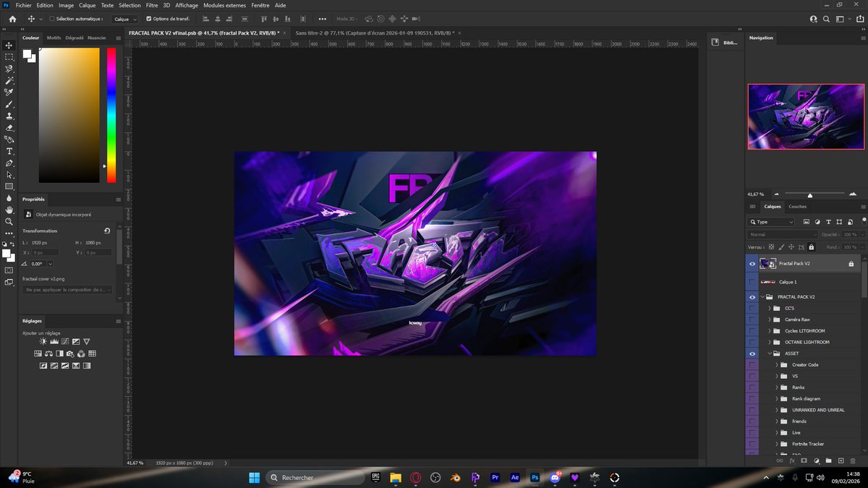Hide the ASSET group
This screenshot has width=868, height=488.
pyautogui.click(x=752, y=354)
